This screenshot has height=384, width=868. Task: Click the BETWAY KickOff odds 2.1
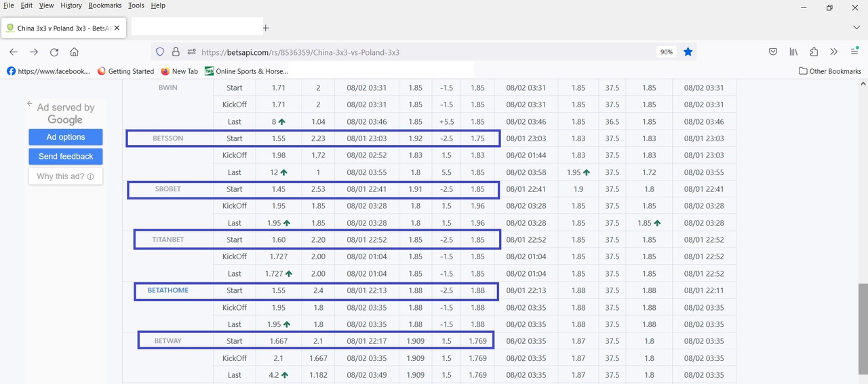279,358
